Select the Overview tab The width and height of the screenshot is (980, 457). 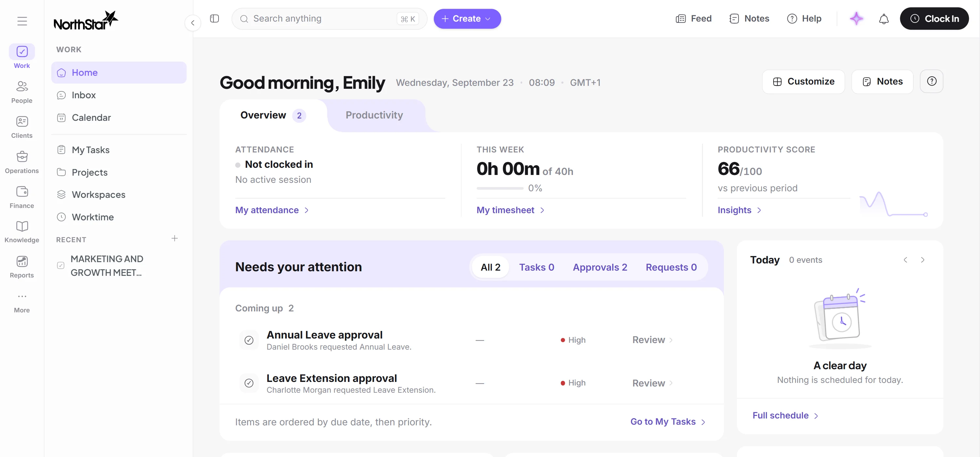point(273,115)
